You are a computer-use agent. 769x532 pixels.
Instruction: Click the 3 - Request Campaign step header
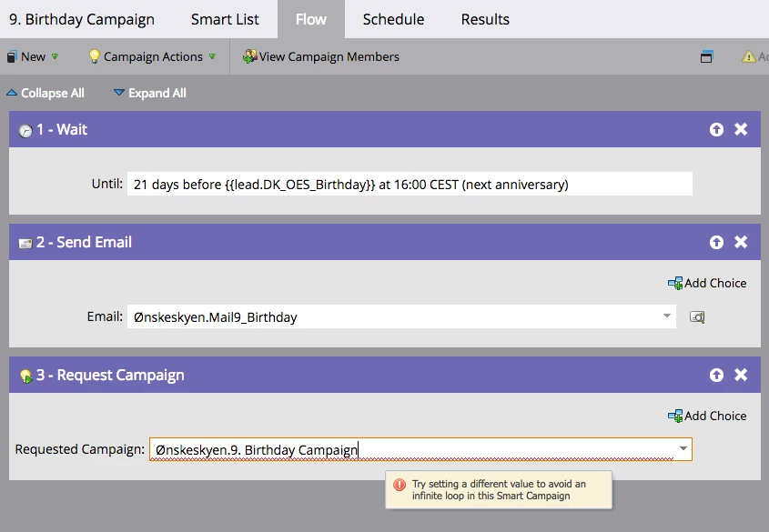point(384,375)
